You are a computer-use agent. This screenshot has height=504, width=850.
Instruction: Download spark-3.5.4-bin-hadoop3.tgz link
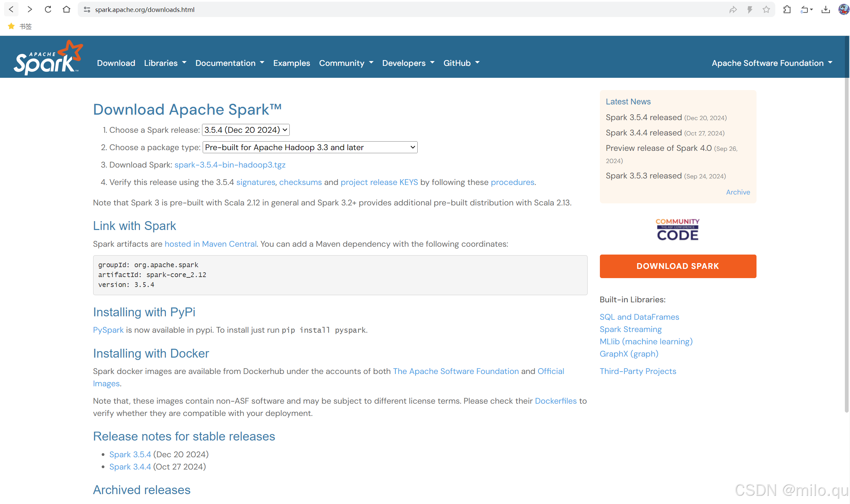(230, 165)
